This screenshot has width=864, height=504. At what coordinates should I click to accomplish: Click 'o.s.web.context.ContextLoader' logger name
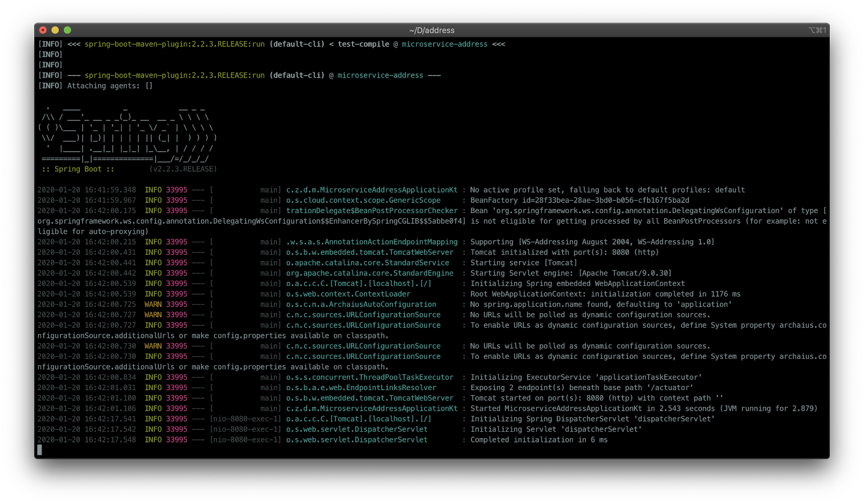click(x=348, y=294)
